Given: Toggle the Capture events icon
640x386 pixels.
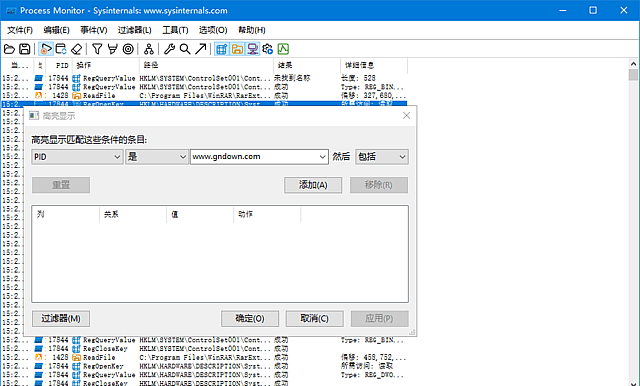Looking at the screenshot, I should [46, 49].
